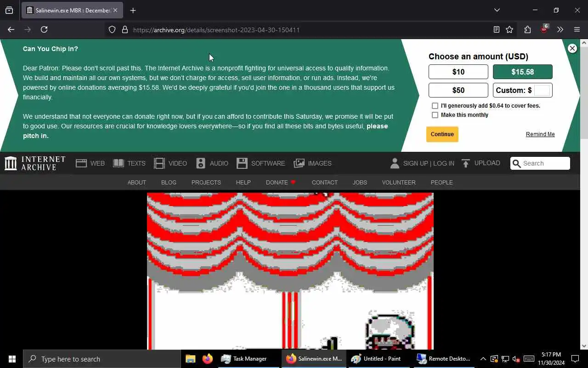Click the Remind Me link

pyautogui.click(x=540, y=134)
